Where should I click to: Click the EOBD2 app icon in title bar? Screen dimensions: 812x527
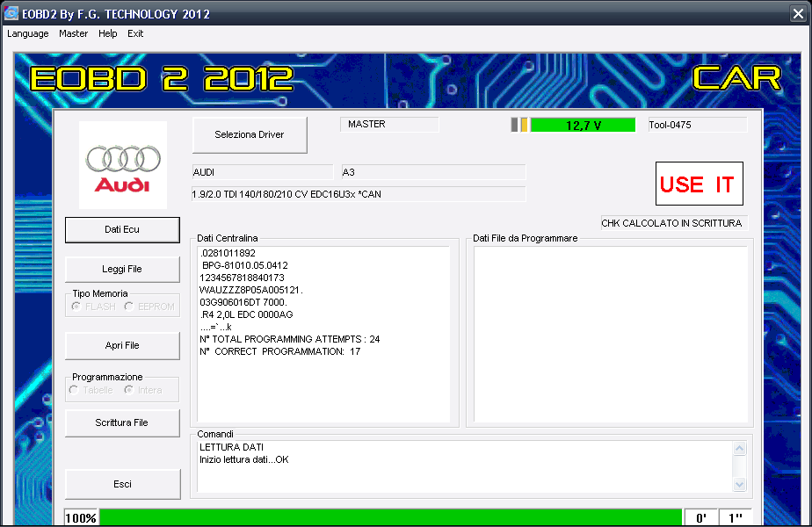11,13
